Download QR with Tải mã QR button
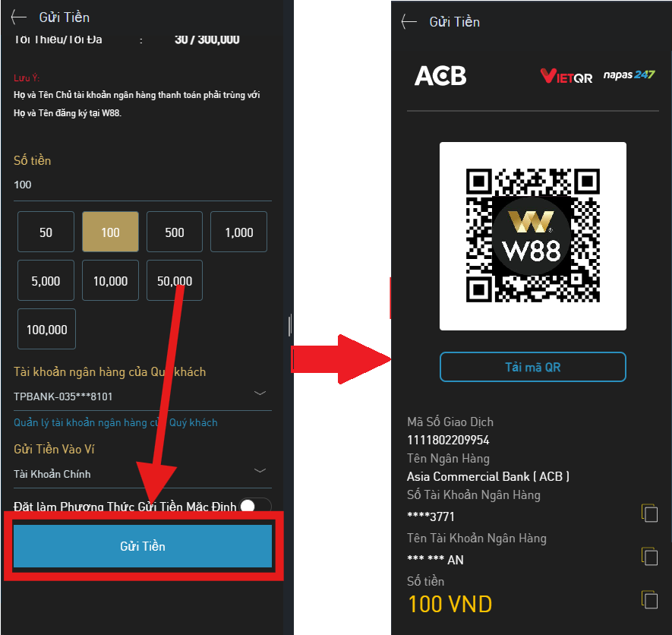The image size is (672, 635). coord(533,367)
